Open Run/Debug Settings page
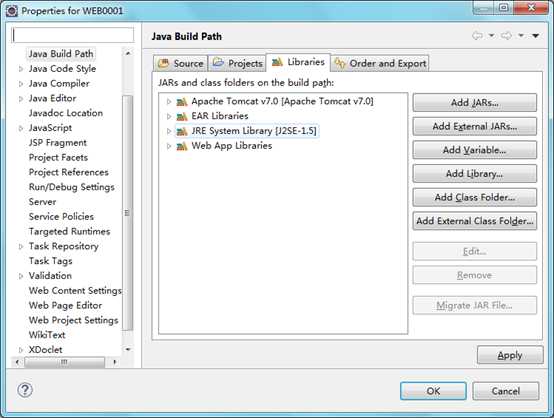 [x=72, y=187]
